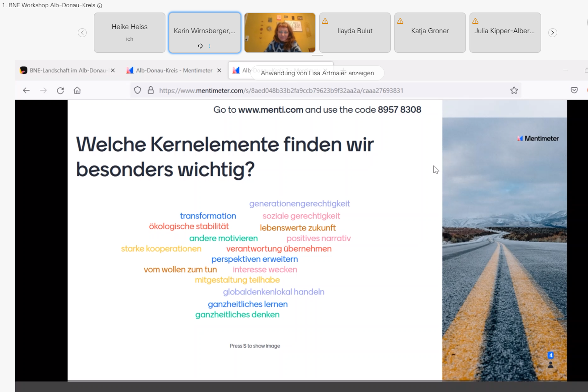Bookmark the page with the star icon

point(514,90)
